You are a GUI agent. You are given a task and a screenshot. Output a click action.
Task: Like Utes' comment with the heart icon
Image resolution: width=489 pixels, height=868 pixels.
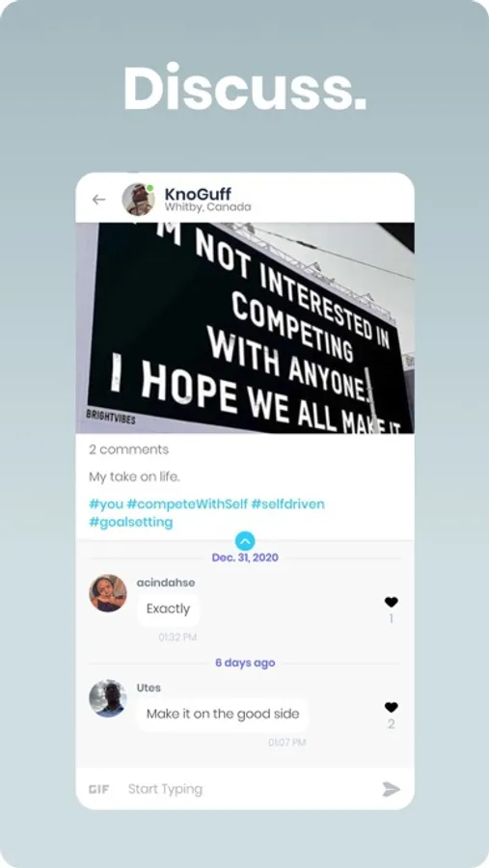pos(392,707)
